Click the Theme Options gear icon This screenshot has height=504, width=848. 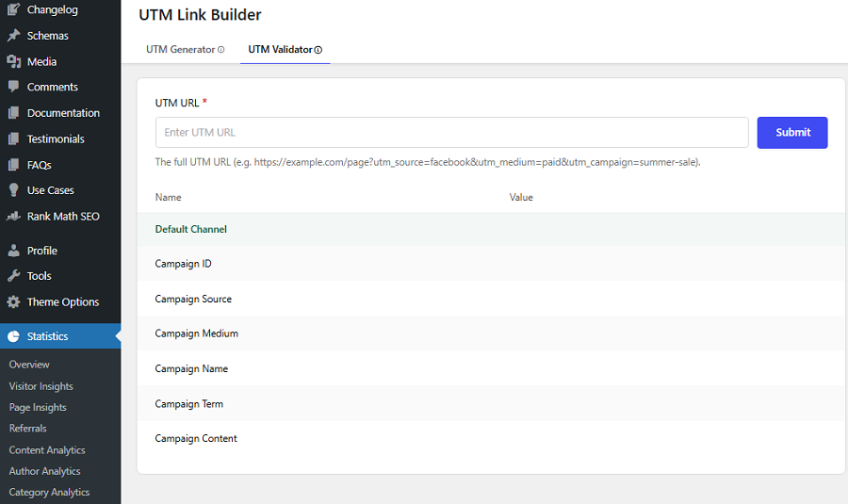pos(13,301)
